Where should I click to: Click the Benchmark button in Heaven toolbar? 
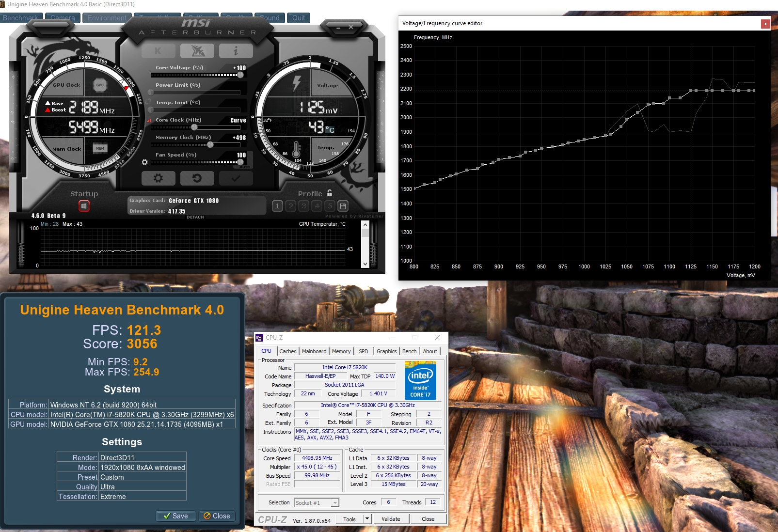(20, 18)
